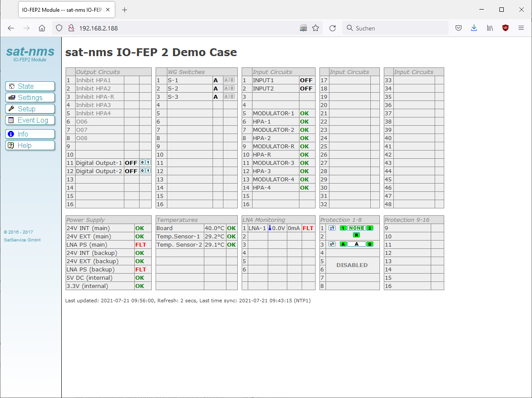Image resolution: width=532 pixels, height=398 pixels.
Task: Open the Setup page
Action: coord(30,109)
